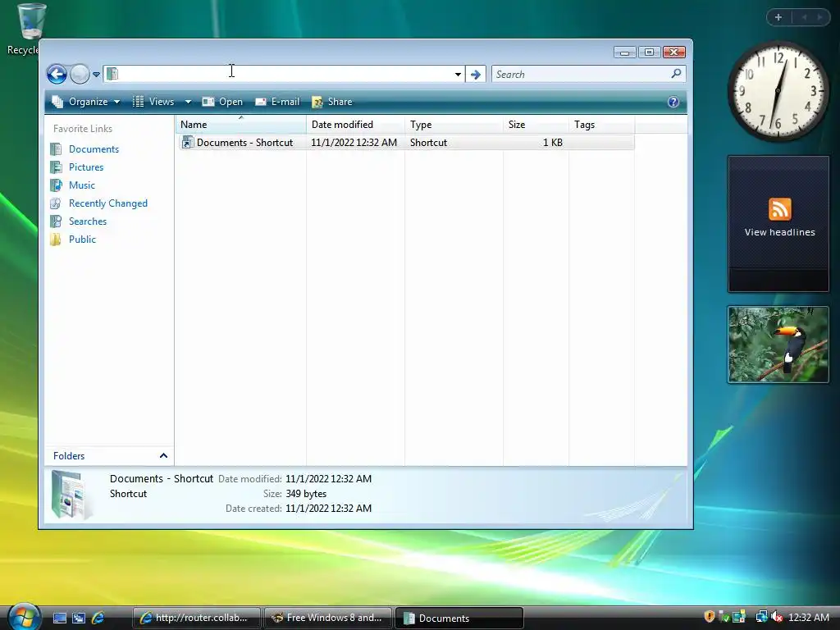Viewport: 840px width, 630px height.
Task: Click the sidebar clock gadget
Action: (x=778, y=91)
